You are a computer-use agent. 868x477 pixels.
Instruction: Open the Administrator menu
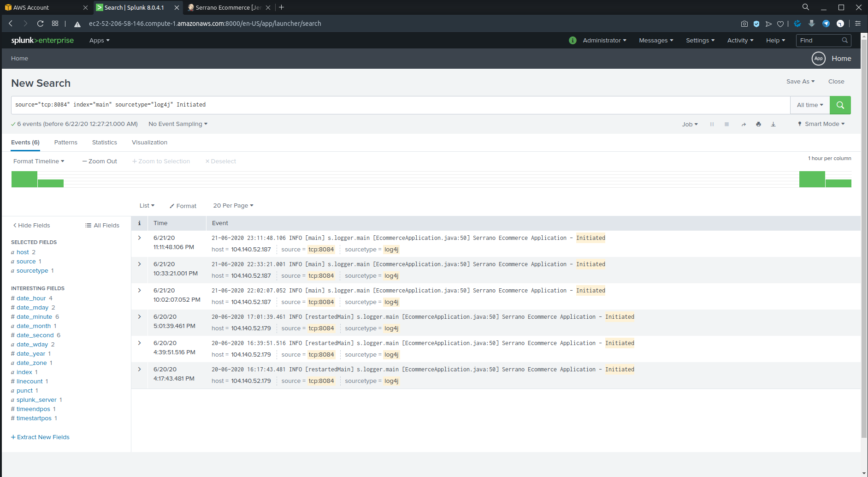tap(604, 41)
